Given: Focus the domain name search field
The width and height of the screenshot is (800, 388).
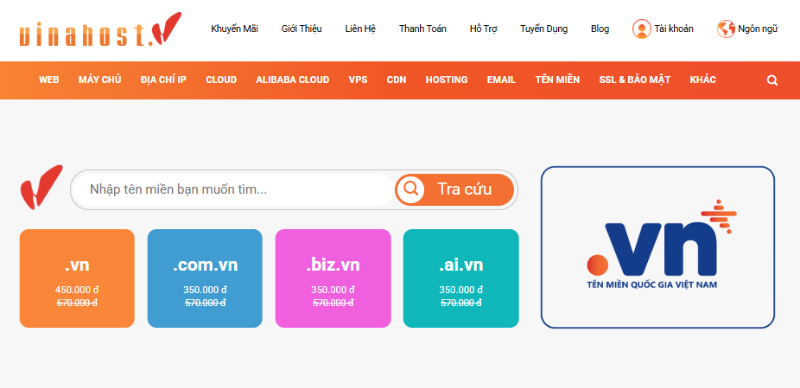Looking at the screenshot, I should point(234,189).
